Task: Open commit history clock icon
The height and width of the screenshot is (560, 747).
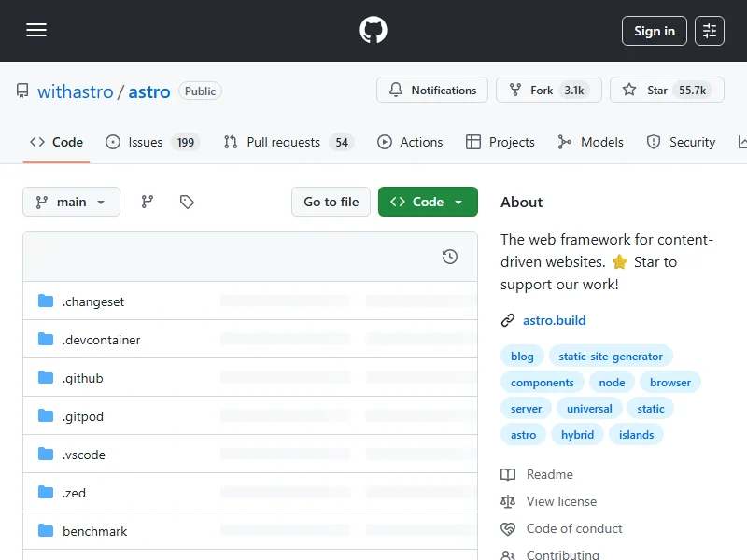Action: (x=450, y=257)
